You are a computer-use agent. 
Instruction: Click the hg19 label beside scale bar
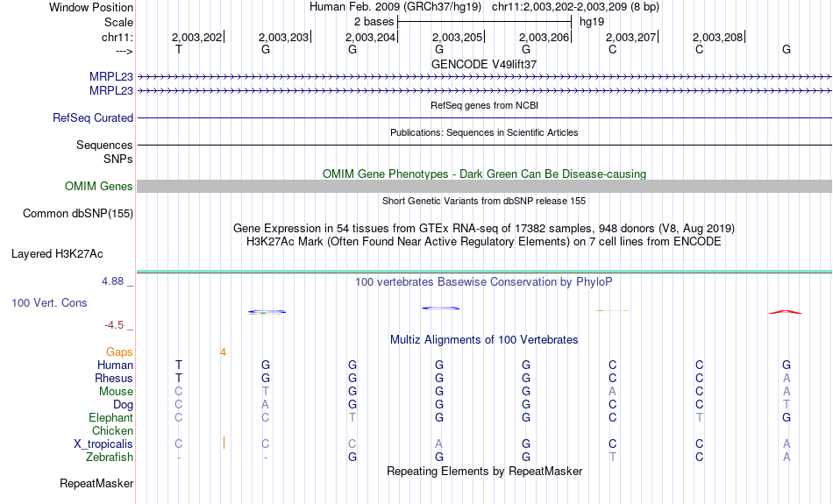tap(592, 22)
